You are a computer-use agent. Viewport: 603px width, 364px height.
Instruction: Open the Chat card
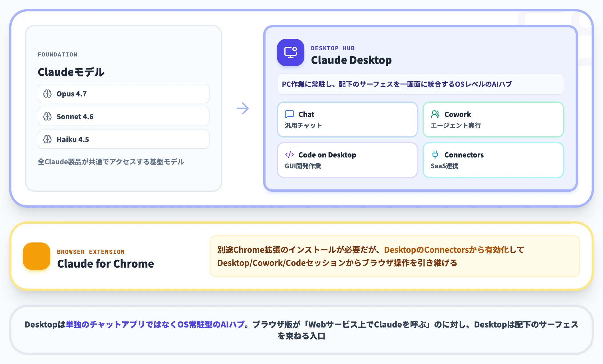tap(347, 120)
